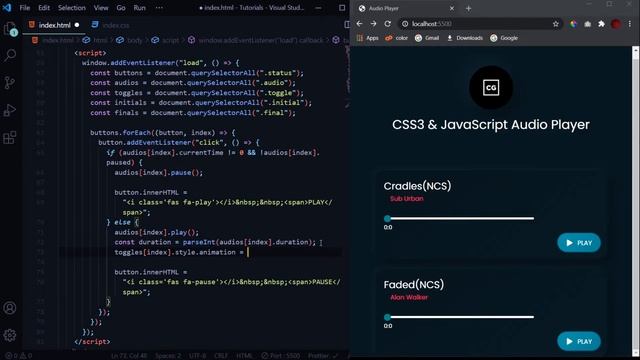Click the Prettier status bar item

click(324, 356)
